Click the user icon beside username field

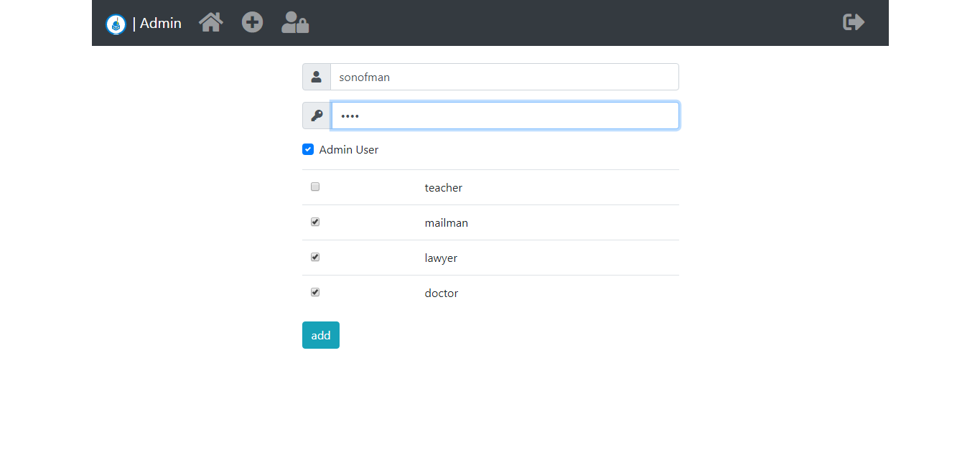pos(317,77)
